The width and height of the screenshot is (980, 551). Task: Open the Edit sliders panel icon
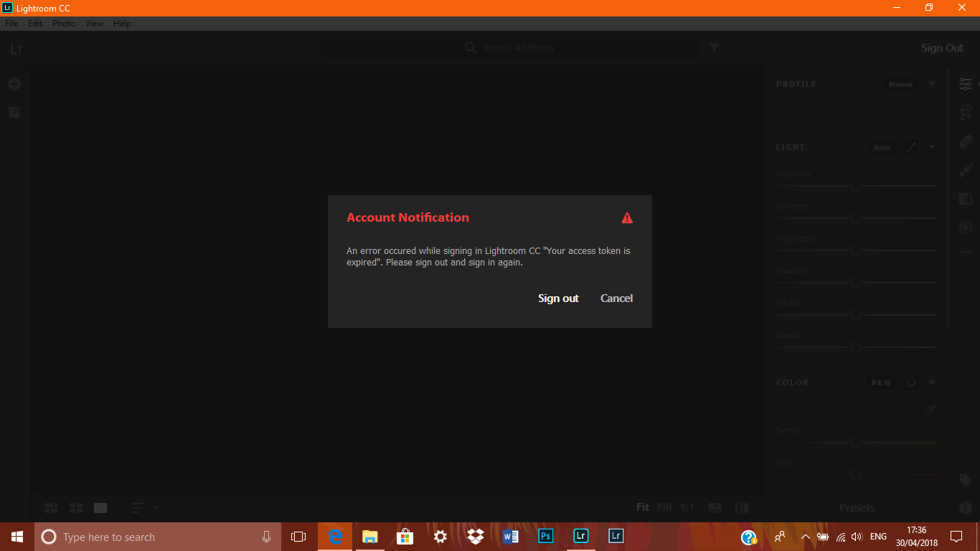[x=966, y=84]
